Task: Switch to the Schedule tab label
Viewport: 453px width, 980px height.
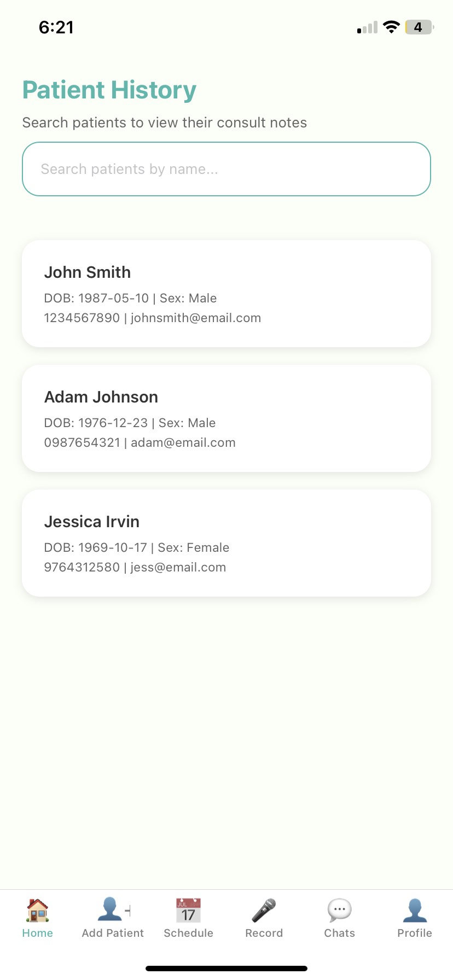Action: pos(188,933)
